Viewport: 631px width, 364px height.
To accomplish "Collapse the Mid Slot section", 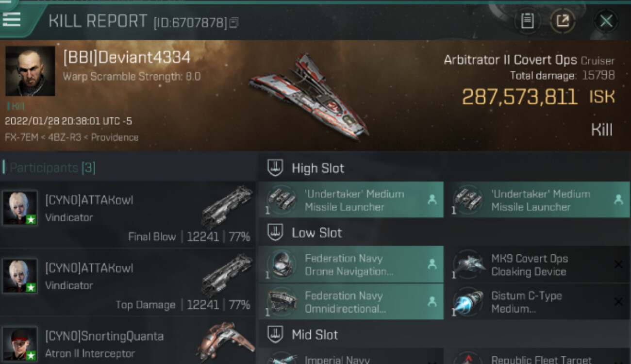I will (x=275, y=334).
